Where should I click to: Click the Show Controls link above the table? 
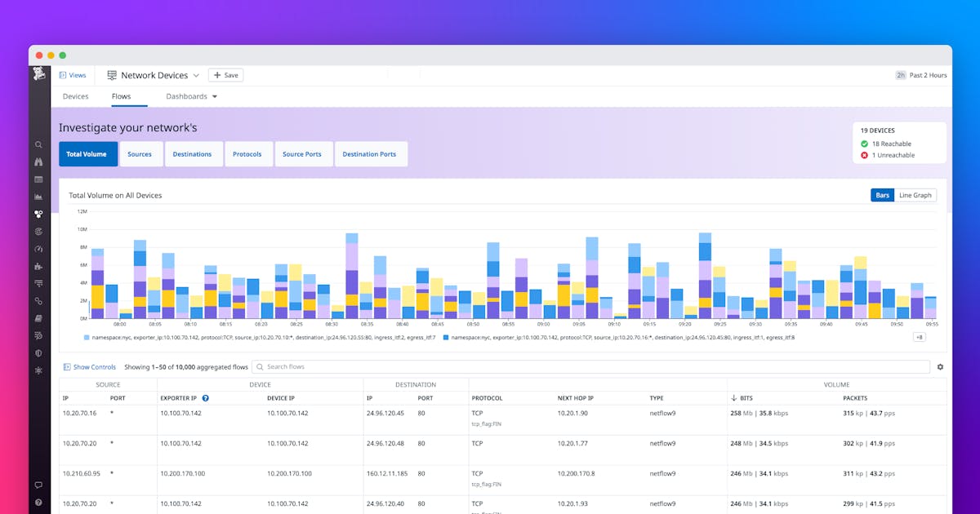(x=90, y=366)
